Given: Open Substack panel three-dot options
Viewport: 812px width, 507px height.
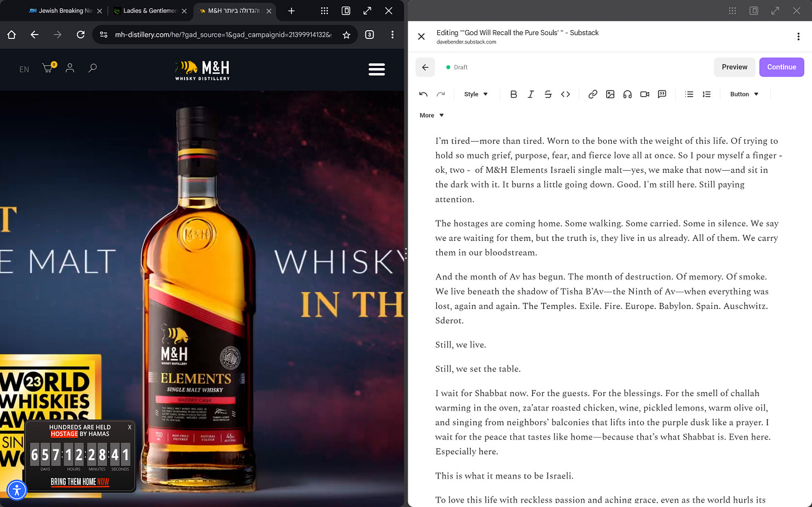Looking at the screenshot, I should [798, 36].
